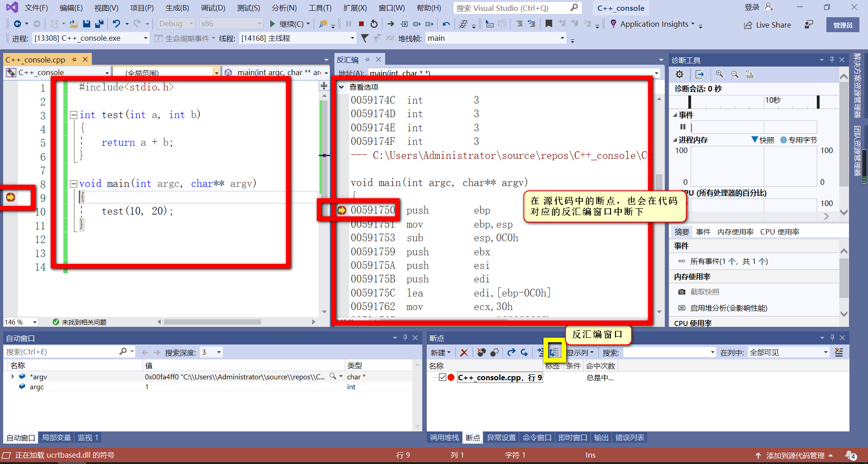The image size is (868, 464).
Task: Switch to the 错误列表 tab
Action: [x=630, y=438]
